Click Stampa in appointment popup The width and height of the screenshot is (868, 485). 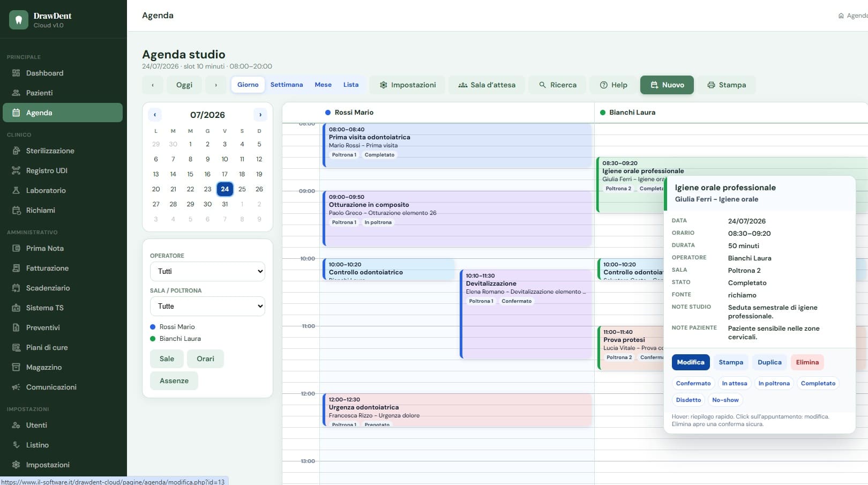(x=731, y=362)
